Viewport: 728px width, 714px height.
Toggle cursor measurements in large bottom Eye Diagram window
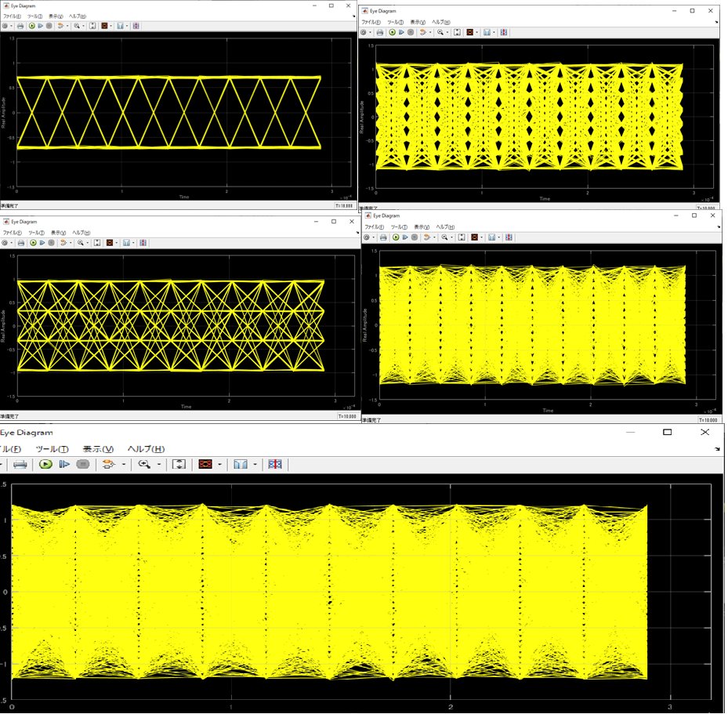click(275, 464)
